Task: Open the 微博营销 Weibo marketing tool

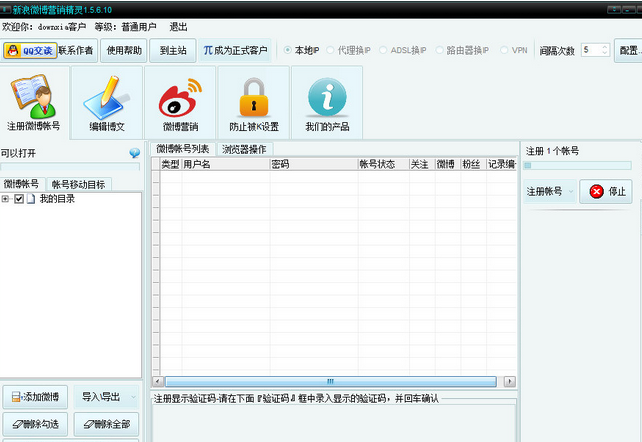Action: (180, 103)
